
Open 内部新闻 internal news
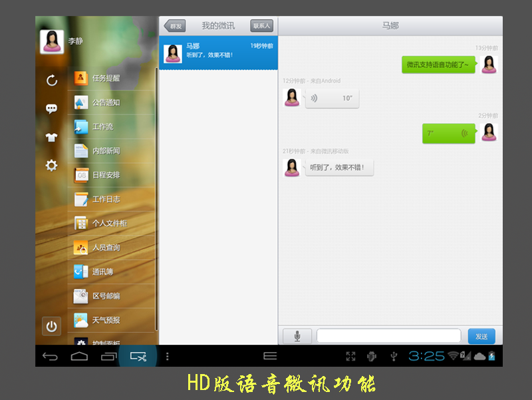[x=111, y=151]
